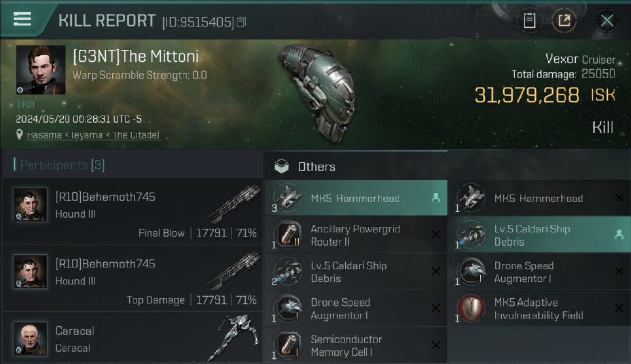Select the MK5 Hammerhead x3 item
Viewport: 631px width, 364px height.
point(355,198)
